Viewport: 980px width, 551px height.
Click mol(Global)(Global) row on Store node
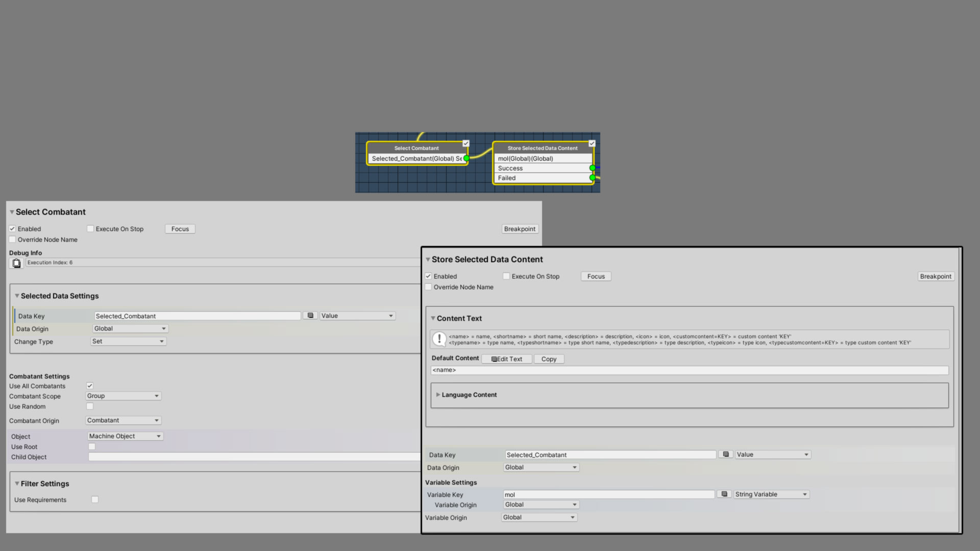point(543,159)
